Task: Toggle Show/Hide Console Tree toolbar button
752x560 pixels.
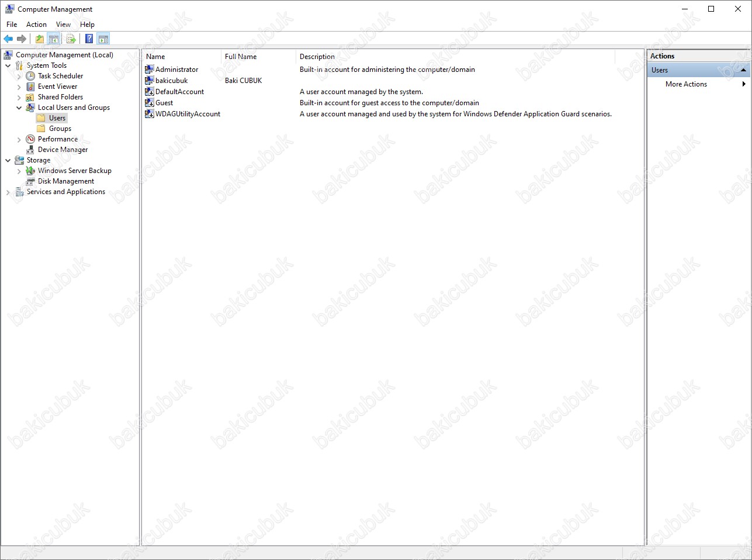Action: [54, 39]
